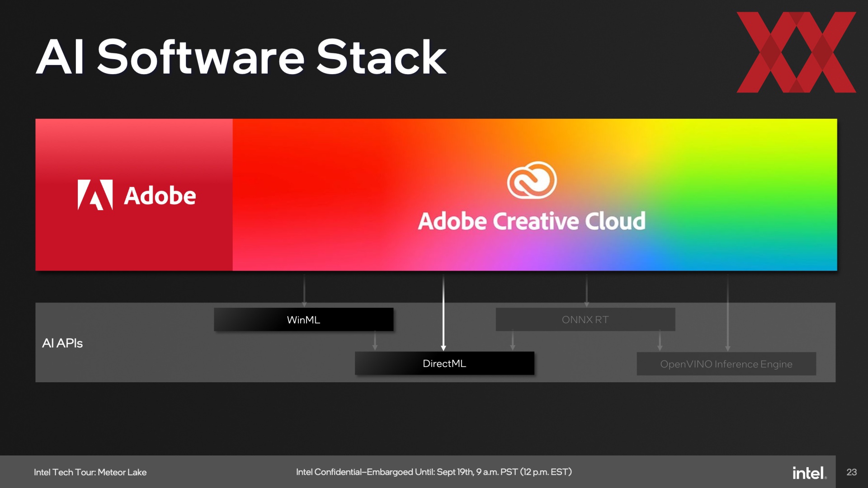Click the Intel logo in footer
This screenshot has width=868, height=488.
(809, 473)
